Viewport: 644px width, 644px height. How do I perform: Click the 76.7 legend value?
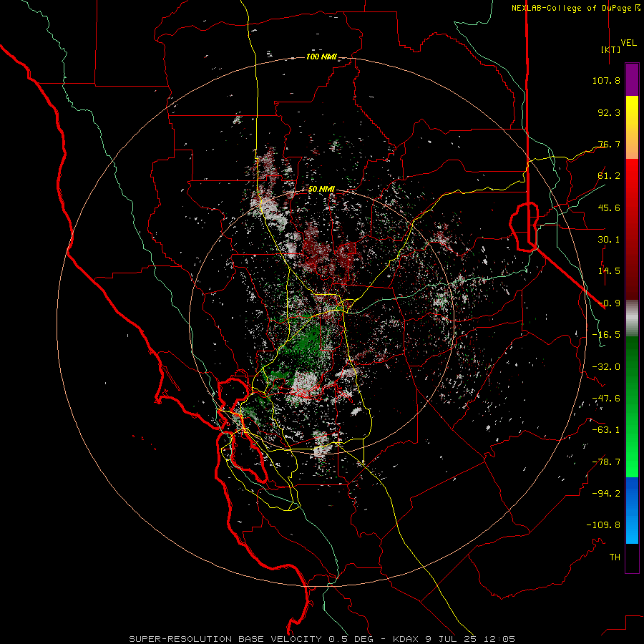click(609, 144)
